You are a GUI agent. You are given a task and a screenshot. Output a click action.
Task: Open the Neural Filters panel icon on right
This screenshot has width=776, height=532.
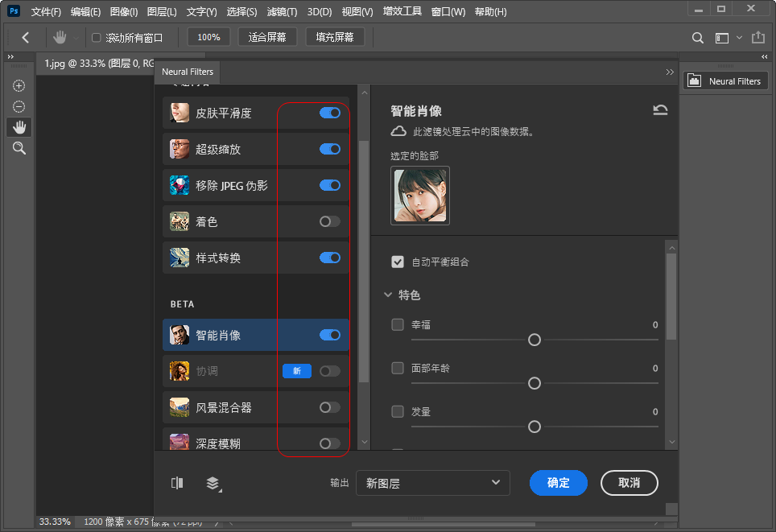(x=694, y=80)
